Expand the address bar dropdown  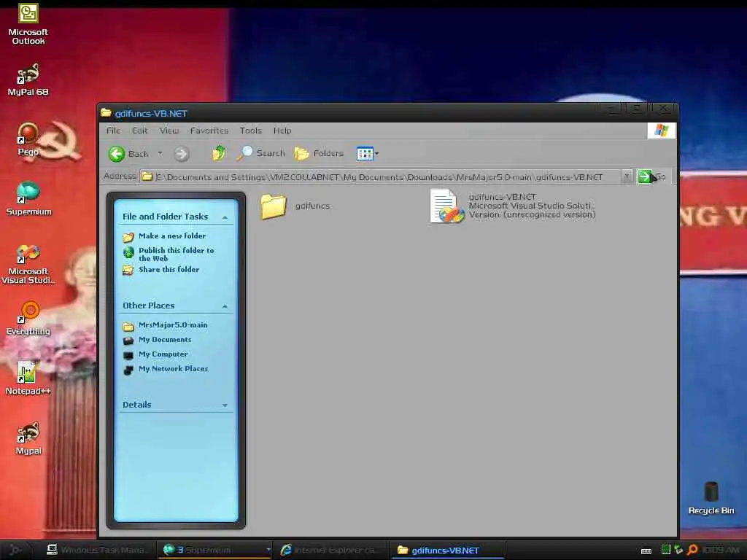coord(627,176)
